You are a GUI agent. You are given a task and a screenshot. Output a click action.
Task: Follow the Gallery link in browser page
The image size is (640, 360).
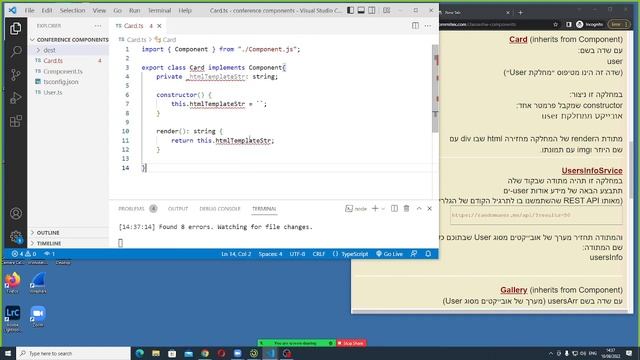[x=513, y=290]
